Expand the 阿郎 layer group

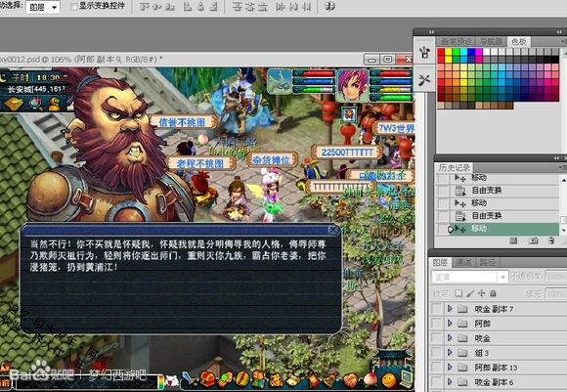(450, 323)
